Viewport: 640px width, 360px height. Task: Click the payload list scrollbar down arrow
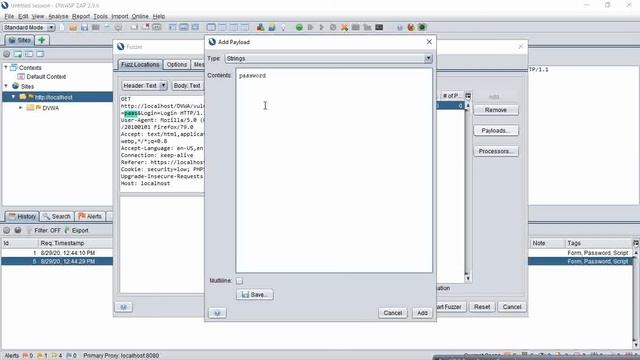[x=468, y=278]
